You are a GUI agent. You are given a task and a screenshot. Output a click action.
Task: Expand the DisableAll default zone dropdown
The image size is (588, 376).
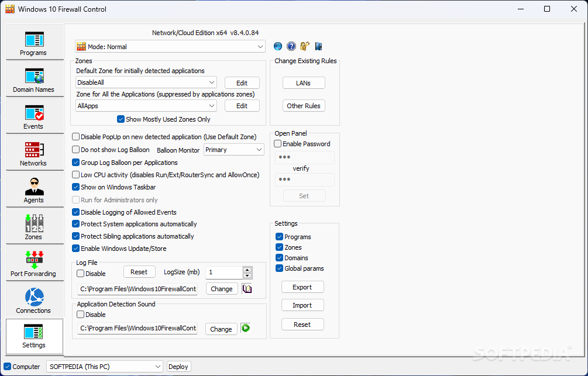146,82
